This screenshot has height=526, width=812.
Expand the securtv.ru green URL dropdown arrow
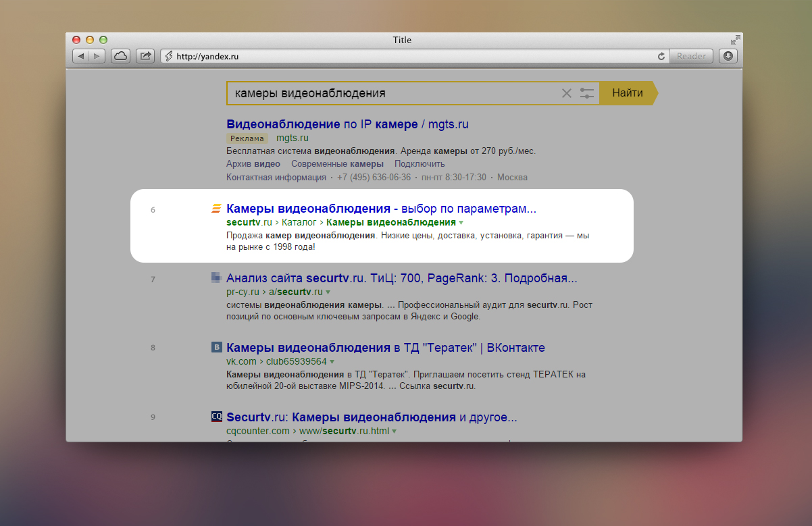click(461, 223)
